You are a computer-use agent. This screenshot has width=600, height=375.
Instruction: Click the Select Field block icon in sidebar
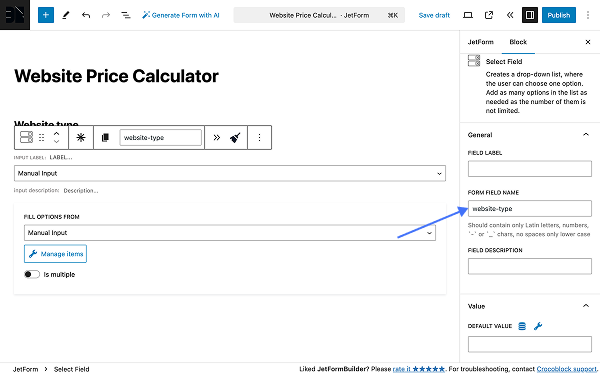point(474,61)
